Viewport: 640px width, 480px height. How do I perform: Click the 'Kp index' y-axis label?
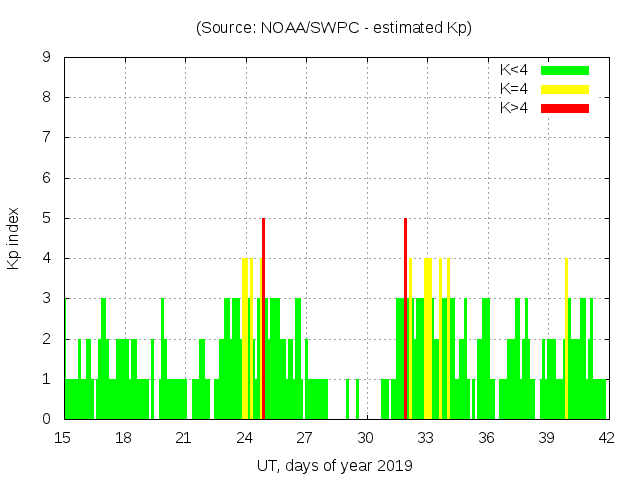tap(14, 238)
